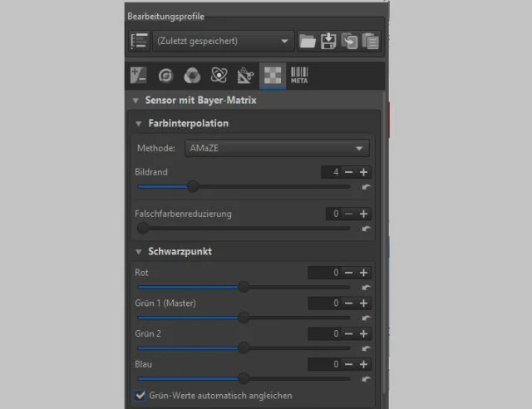
Task: Click the Blau value field
Action: click(324, 364)
